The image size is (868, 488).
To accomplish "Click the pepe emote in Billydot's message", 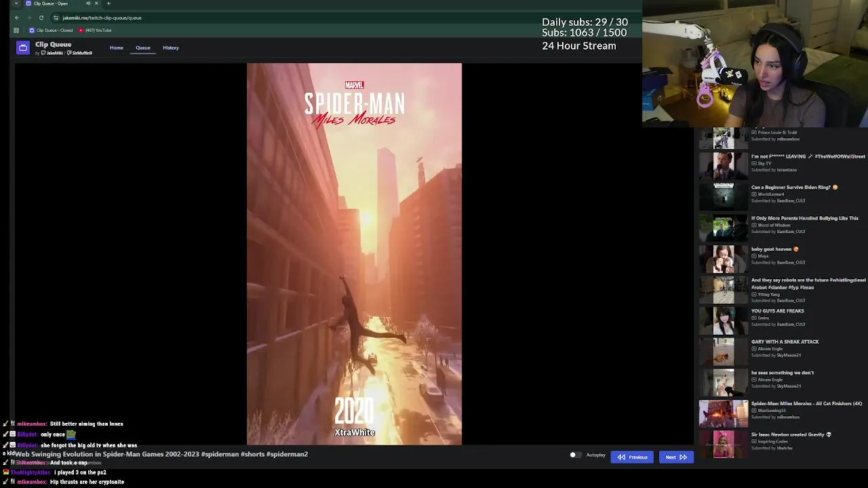I will click(71, 434).
